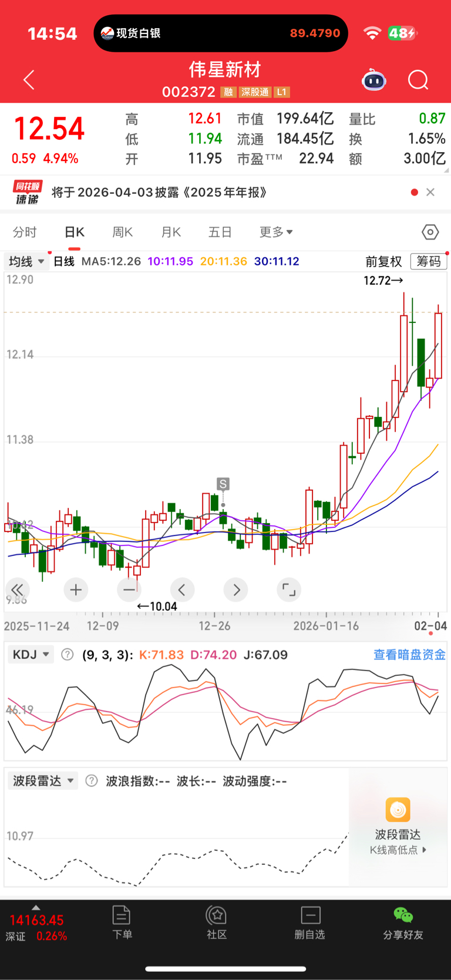Screen dimensions: 451x980
Task: Tap the 市盈TTM 22.94 value
Action: [x=285, y=159]
